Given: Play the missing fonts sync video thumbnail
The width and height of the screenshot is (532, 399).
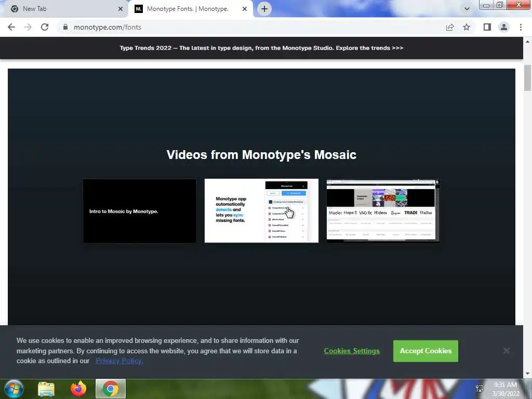Looking at the screenshot, I should coord(261,211).
